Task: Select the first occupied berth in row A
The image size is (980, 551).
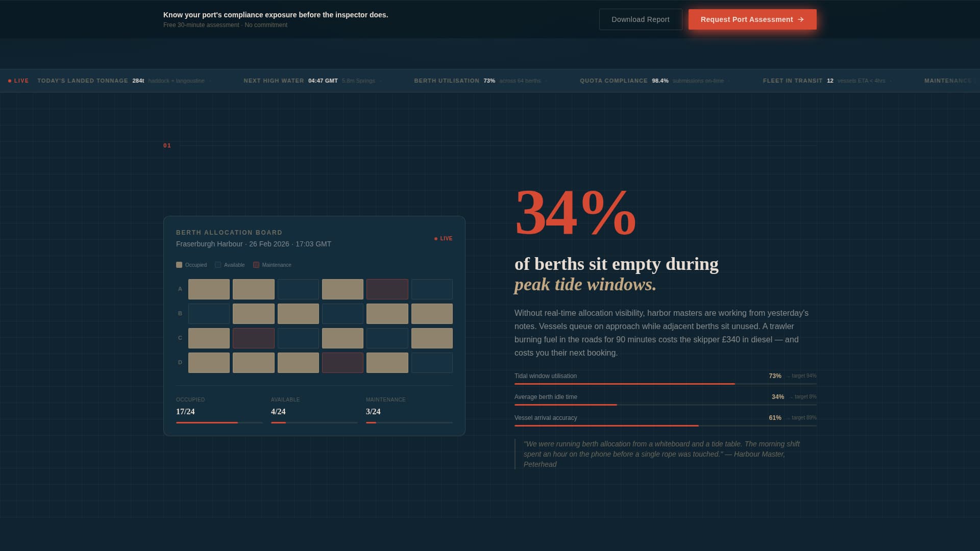Action: coord(209,289)
